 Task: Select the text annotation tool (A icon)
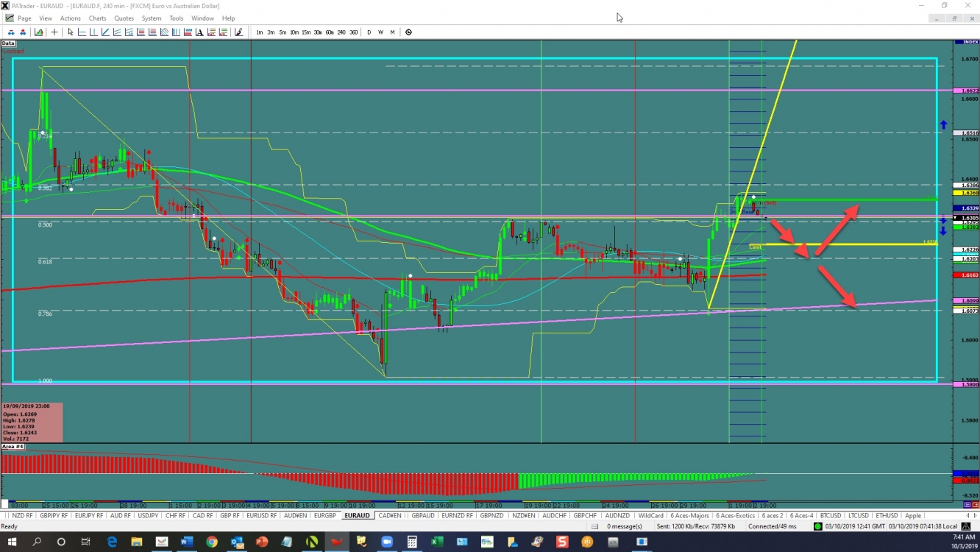(199, 32)
